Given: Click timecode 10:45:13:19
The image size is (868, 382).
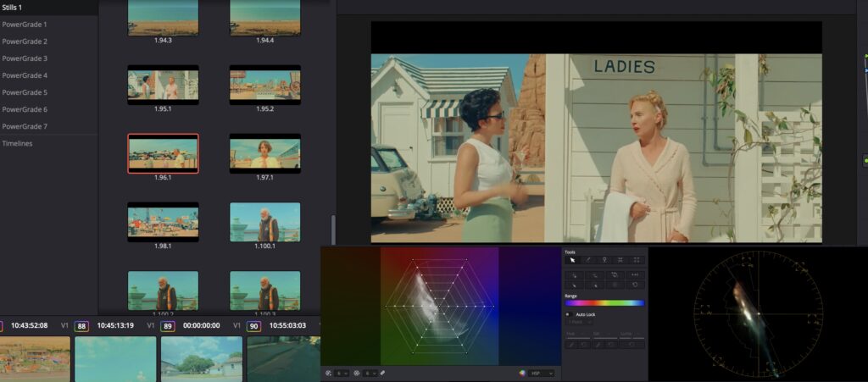Looking at the screenshot, I should [x=115, y=325].
